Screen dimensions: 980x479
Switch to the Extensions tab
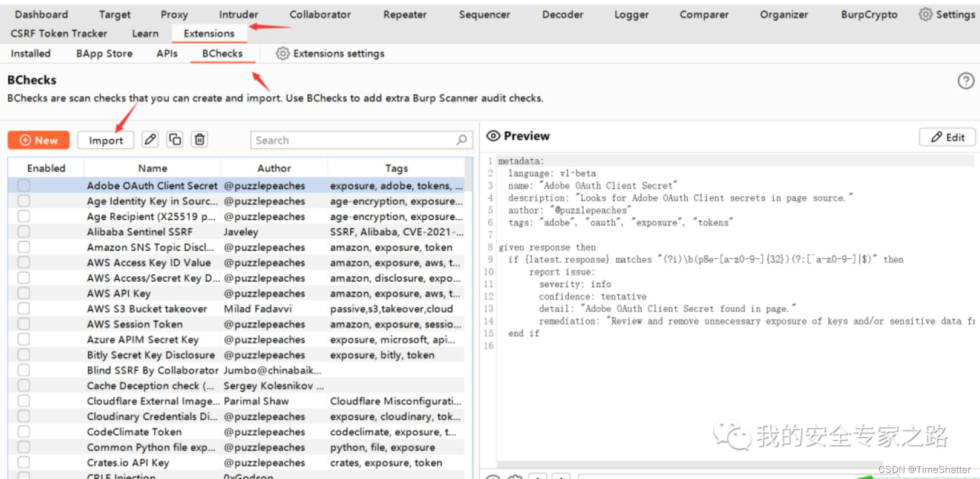[209, 33]
